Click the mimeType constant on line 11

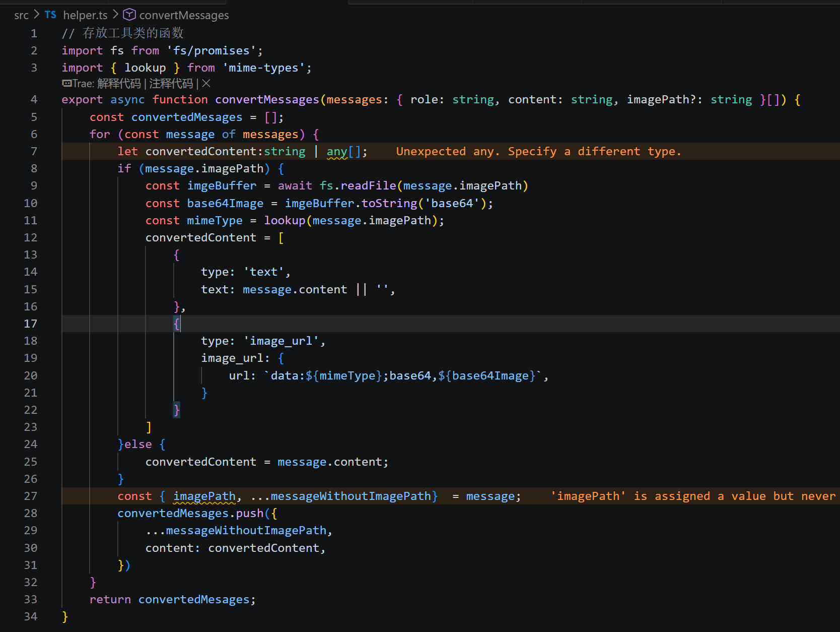[x=215, y=221]
